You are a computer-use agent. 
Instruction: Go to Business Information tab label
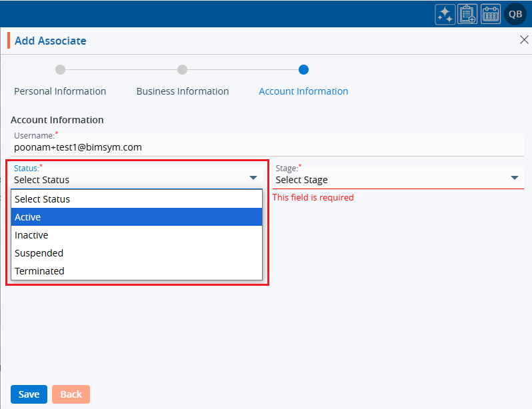tap(183, 91)
